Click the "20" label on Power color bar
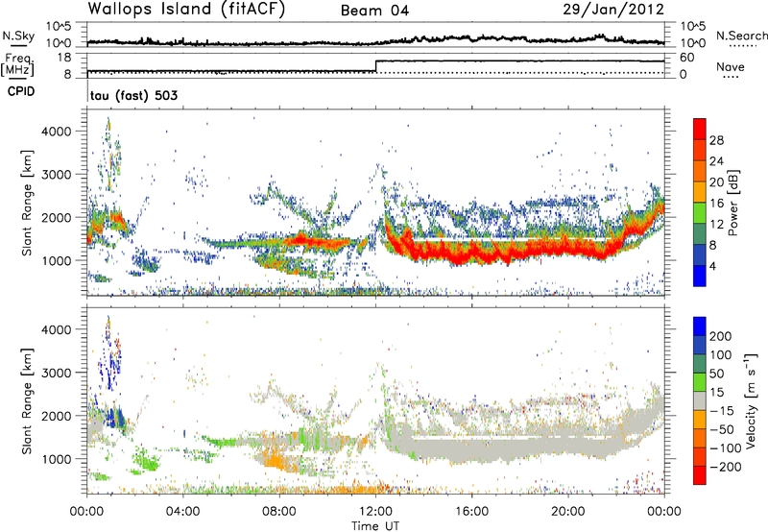768x532 pixels. point(716,182)
